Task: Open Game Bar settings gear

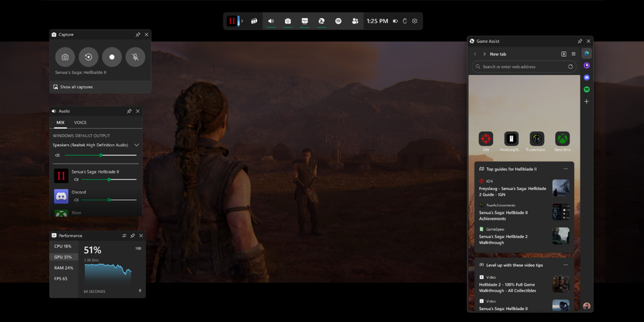Action: click(x=414, y=21)
